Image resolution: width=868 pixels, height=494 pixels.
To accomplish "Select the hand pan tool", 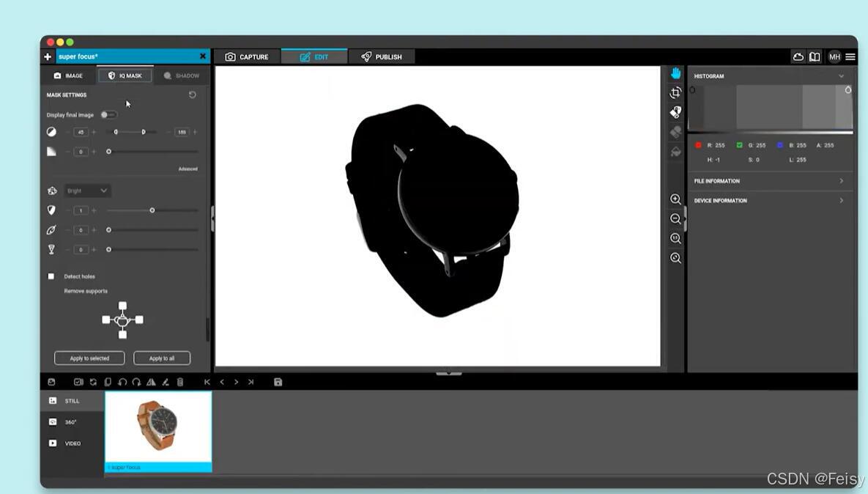I will pyautogui.click(x=675, y=73).
